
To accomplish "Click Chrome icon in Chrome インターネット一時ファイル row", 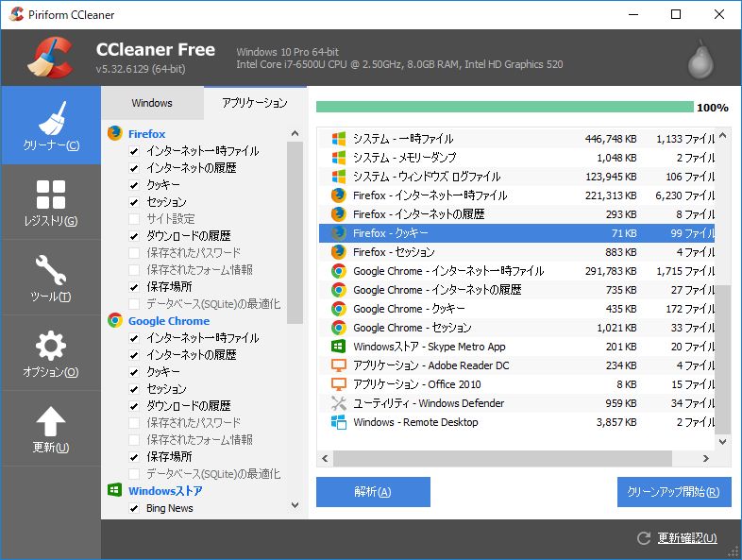I will tap(339, 271).
